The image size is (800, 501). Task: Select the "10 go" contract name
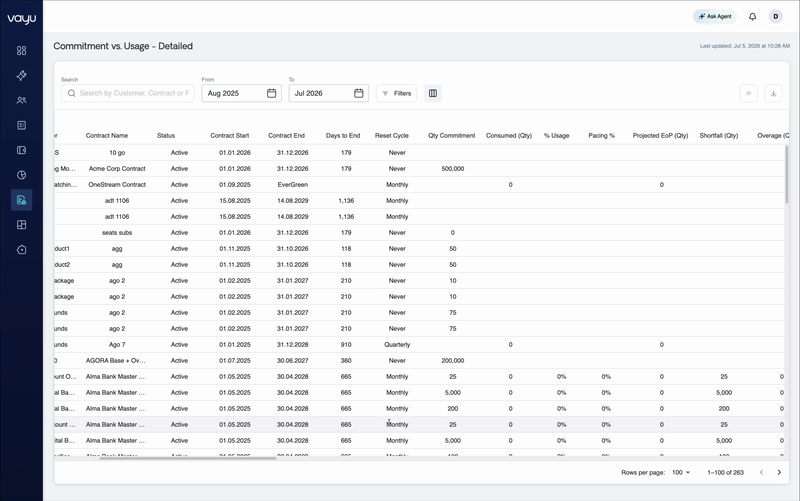coord(117,153)
